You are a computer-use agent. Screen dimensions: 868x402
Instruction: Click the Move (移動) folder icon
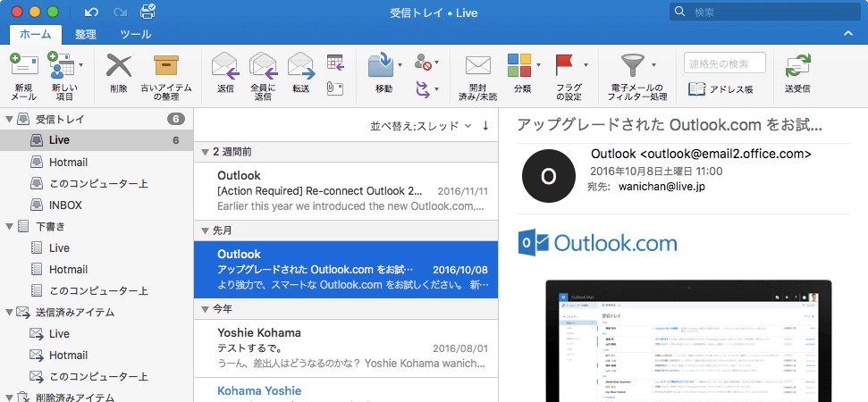point(381,66)
